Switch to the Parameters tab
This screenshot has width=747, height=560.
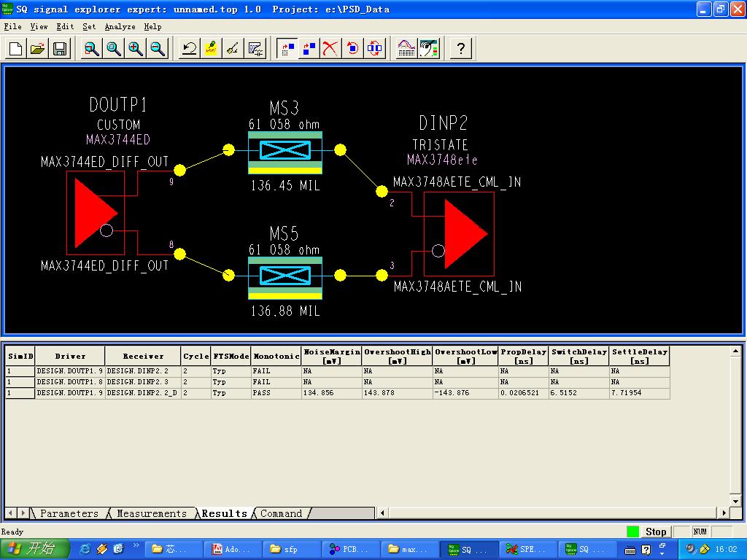pos(69,513)
